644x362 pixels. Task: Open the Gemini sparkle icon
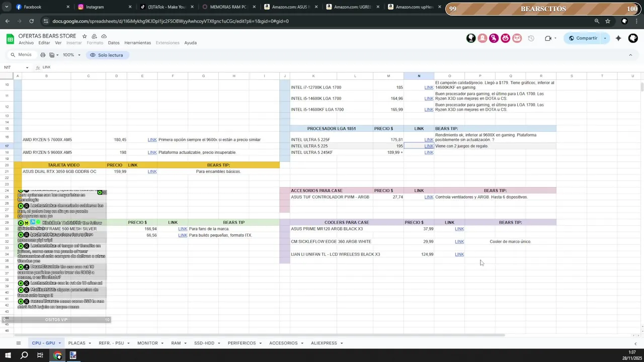618,38
